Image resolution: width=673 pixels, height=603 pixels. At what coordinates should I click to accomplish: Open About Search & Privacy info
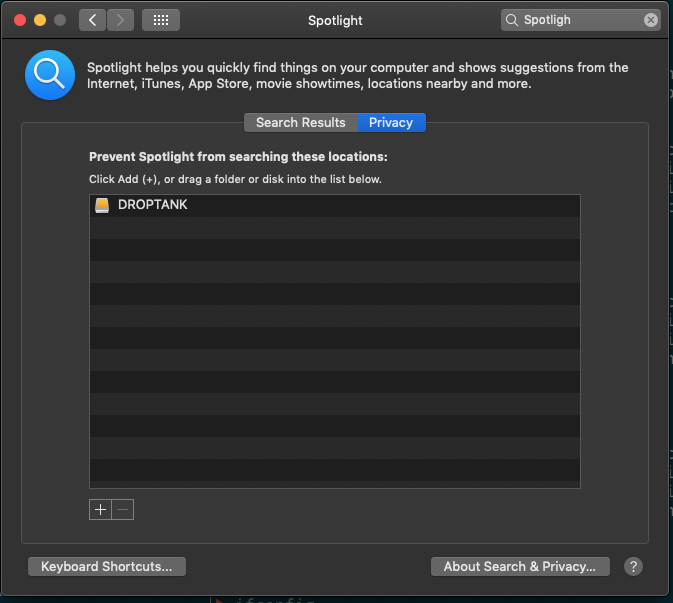pyautogui.click(x=520, y=567)
